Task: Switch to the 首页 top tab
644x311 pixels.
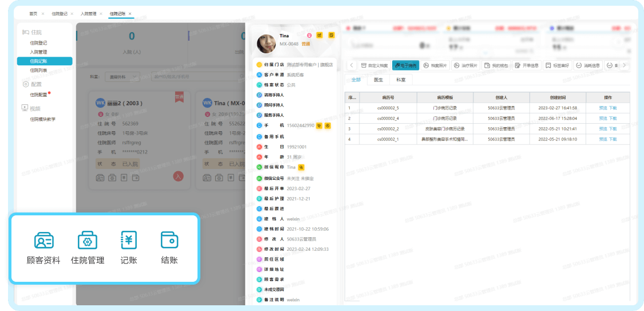Action: (x=33, y=14)
